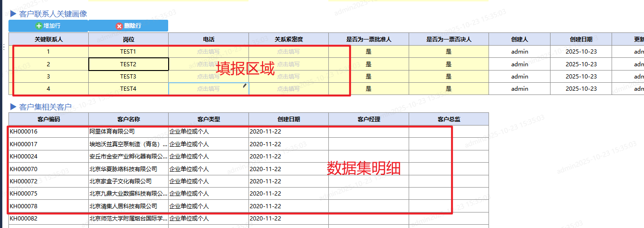The width and height of the screenshot is (644, 228).
Task: Click the admin creator cell in the TEST4 row
Action: 520,88
